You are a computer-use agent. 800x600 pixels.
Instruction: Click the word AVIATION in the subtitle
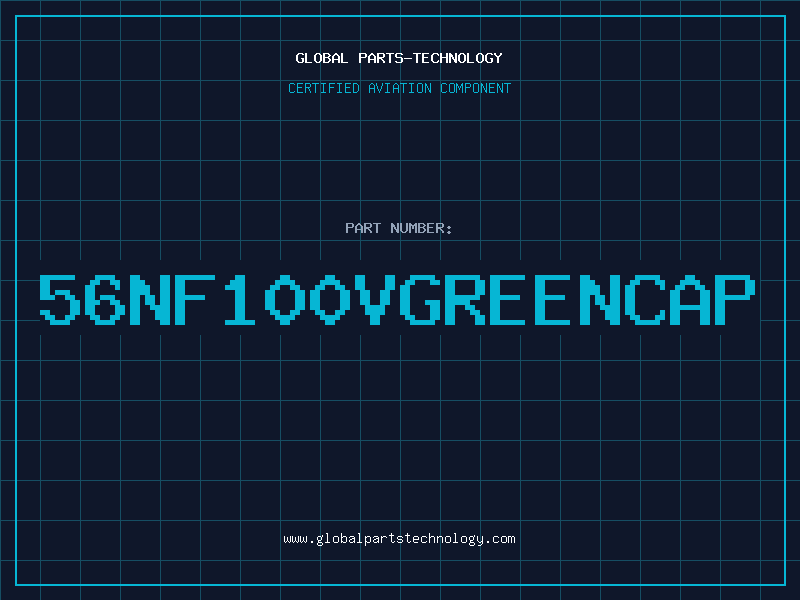pos(399,89)
